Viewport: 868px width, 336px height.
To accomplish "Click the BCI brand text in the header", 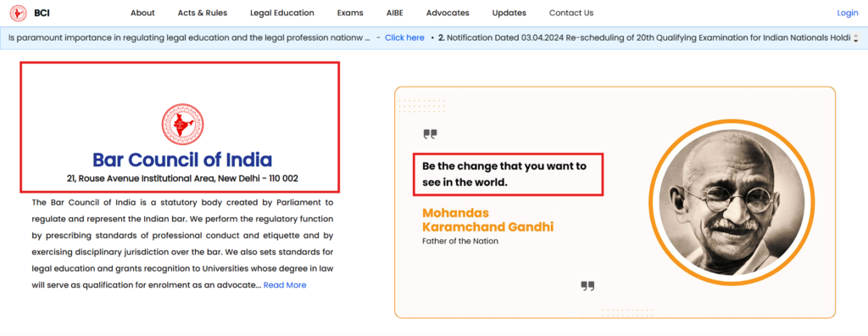I will [x=42, y=13].
